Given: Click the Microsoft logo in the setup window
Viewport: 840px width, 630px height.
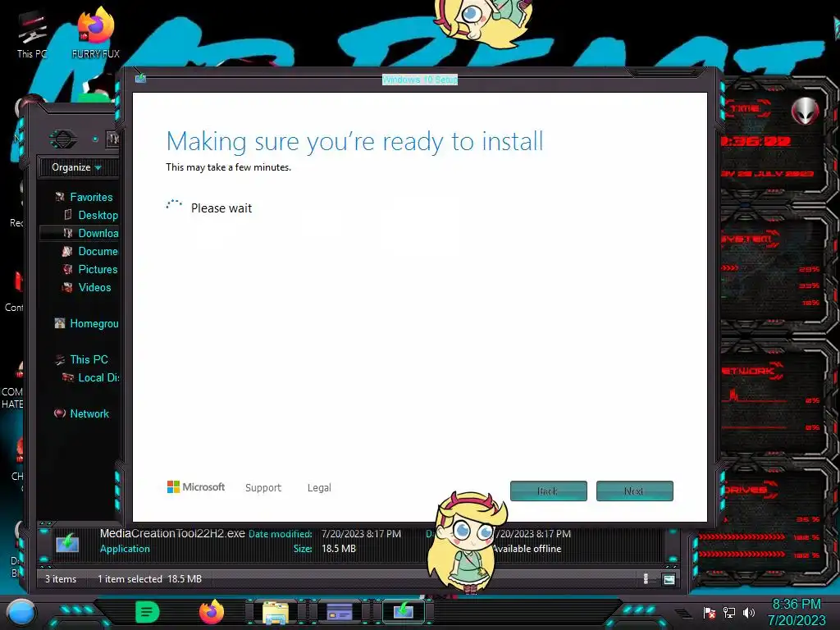Looking at the screenshot, I should [x=196, y=487].
